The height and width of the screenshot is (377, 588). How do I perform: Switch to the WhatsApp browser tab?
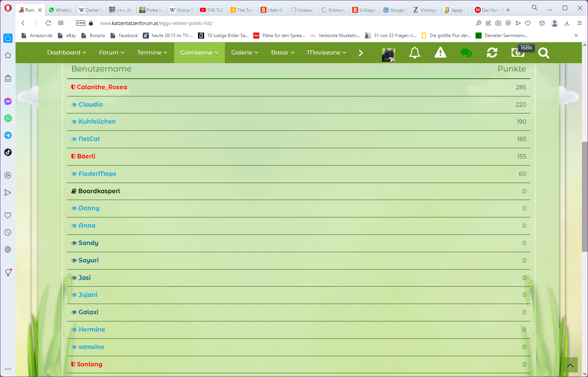click(61, 10)
